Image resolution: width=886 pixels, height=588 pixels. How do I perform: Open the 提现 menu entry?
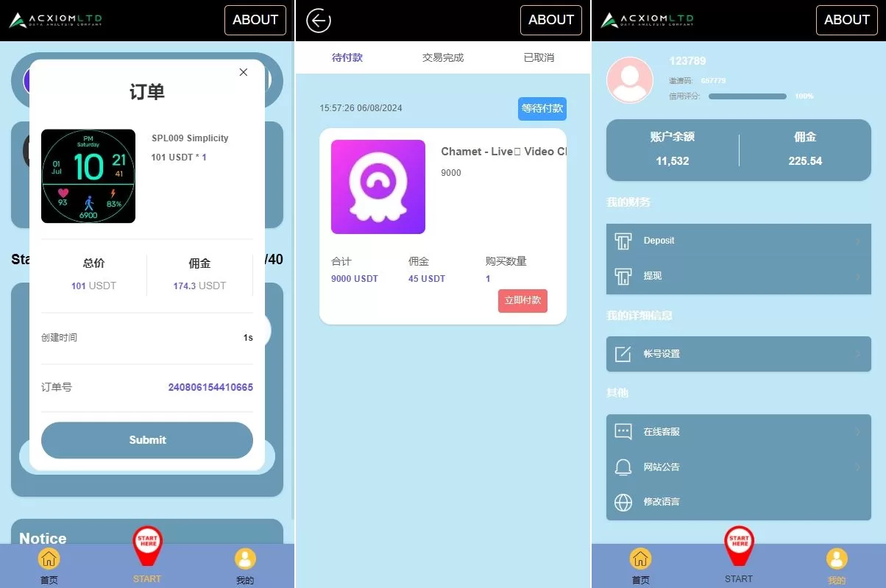pos(739,276)
